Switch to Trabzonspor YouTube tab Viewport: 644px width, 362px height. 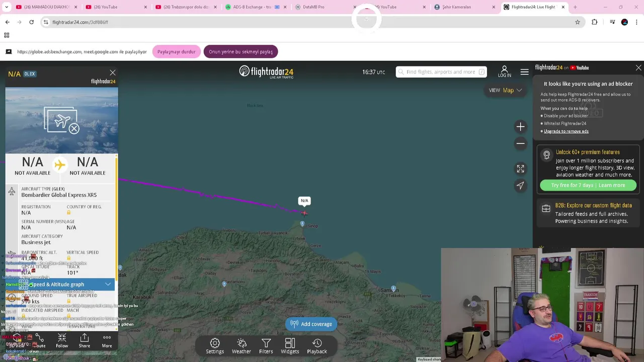click(186, 7)
